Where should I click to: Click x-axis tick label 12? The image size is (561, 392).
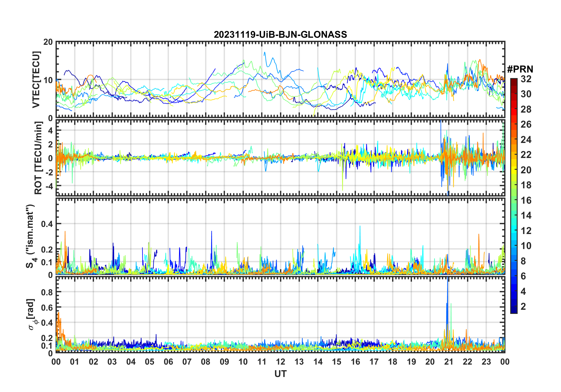(x=280, y=362)
